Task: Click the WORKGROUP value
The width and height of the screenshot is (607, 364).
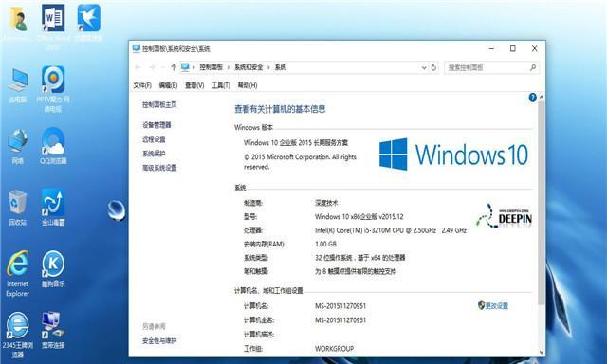Action: 334,349
